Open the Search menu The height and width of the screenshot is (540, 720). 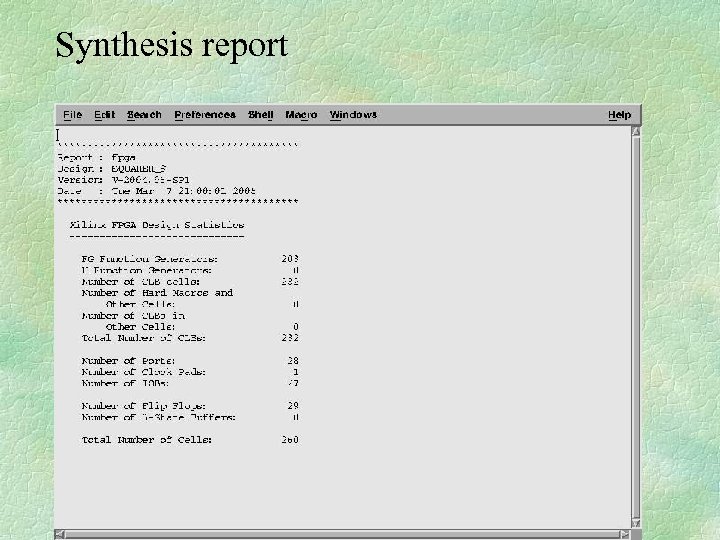[144, 115]
